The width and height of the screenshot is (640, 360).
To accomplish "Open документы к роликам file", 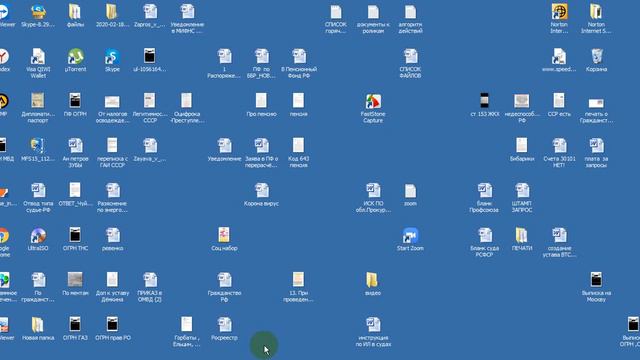I will (x=373, y=12).
